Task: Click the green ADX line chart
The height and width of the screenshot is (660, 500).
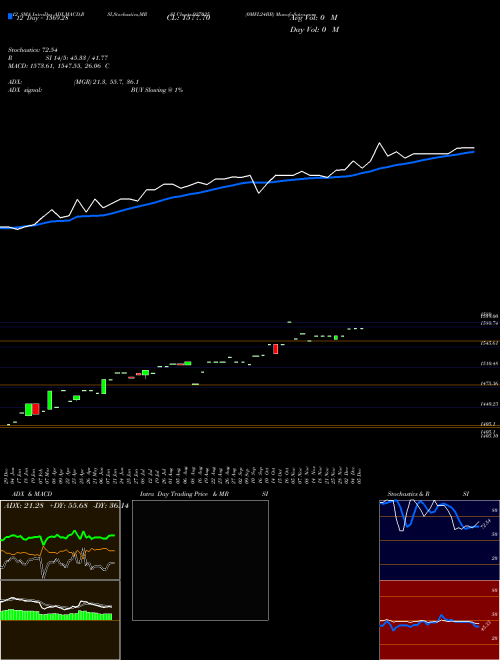Action: pyautogui.click(x=58, y=536)
